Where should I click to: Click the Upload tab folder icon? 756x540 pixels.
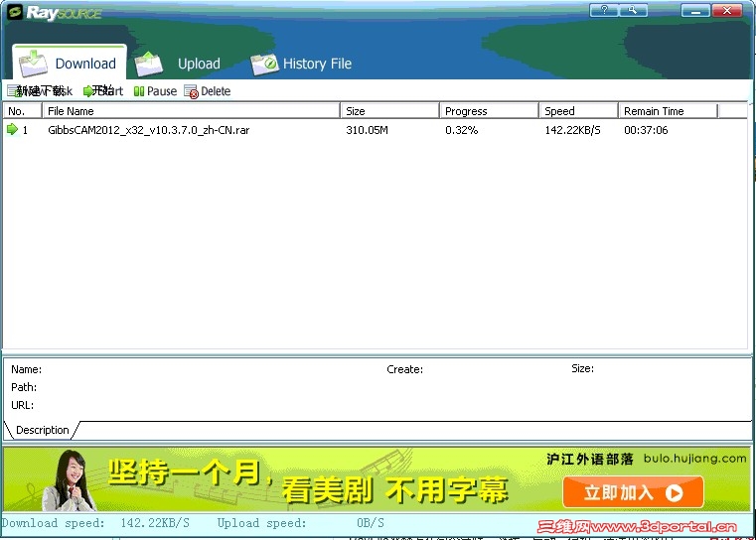click(x=148, y=64)
